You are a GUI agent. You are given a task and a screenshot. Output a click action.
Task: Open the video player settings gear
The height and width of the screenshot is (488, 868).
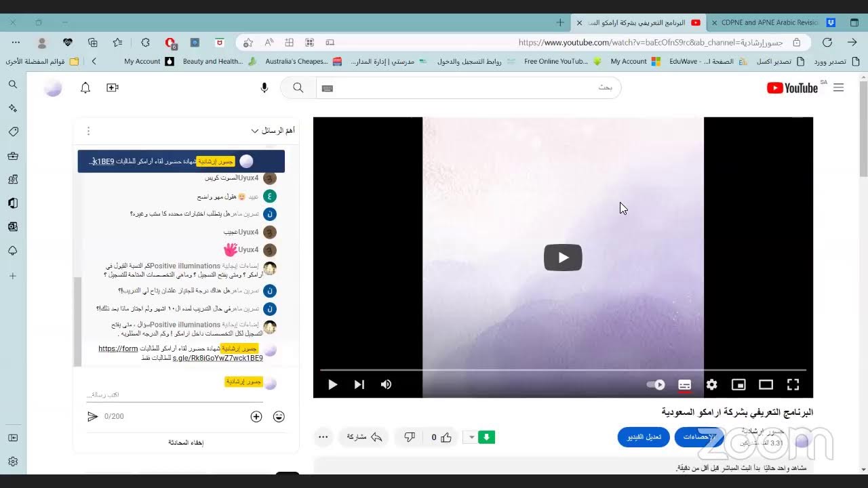[711, 384]
